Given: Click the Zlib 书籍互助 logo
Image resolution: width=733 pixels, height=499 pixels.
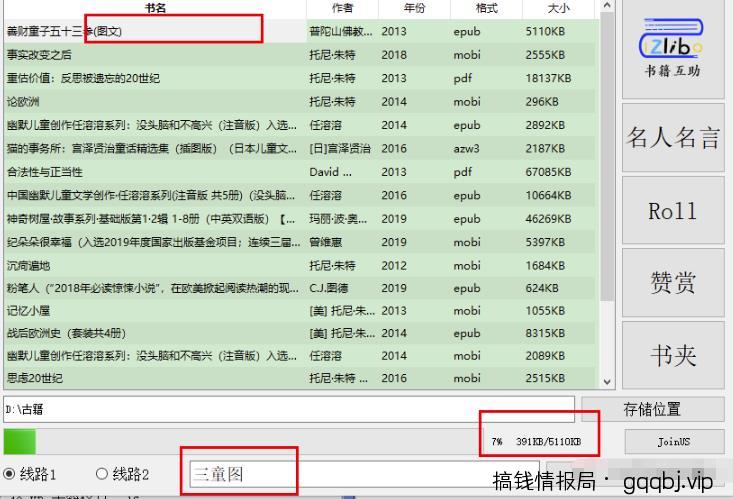Looking at the screenshot, I should coord(672,48).
